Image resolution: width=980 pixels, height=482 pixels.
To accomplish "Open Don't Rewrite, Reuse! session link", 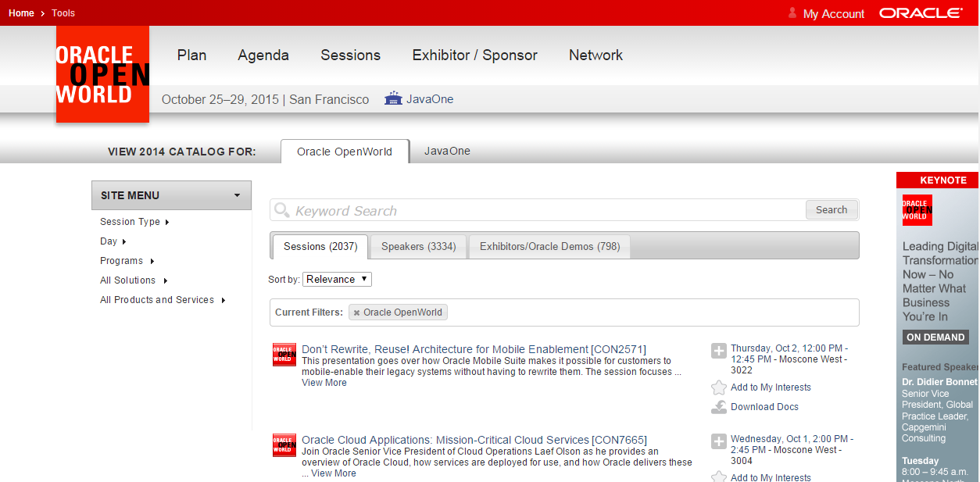I will [474, 349].
